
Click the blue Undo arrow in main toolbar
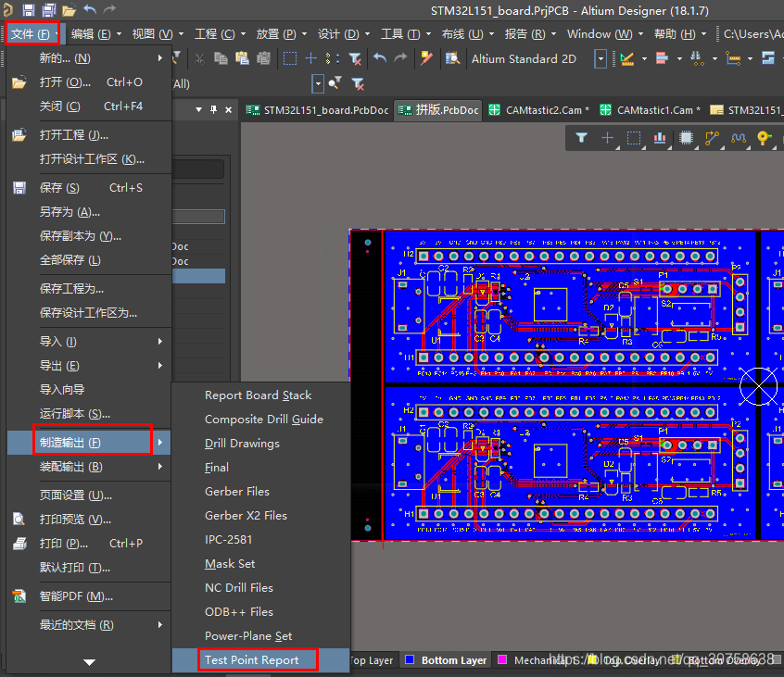click(x=380, y=58)
